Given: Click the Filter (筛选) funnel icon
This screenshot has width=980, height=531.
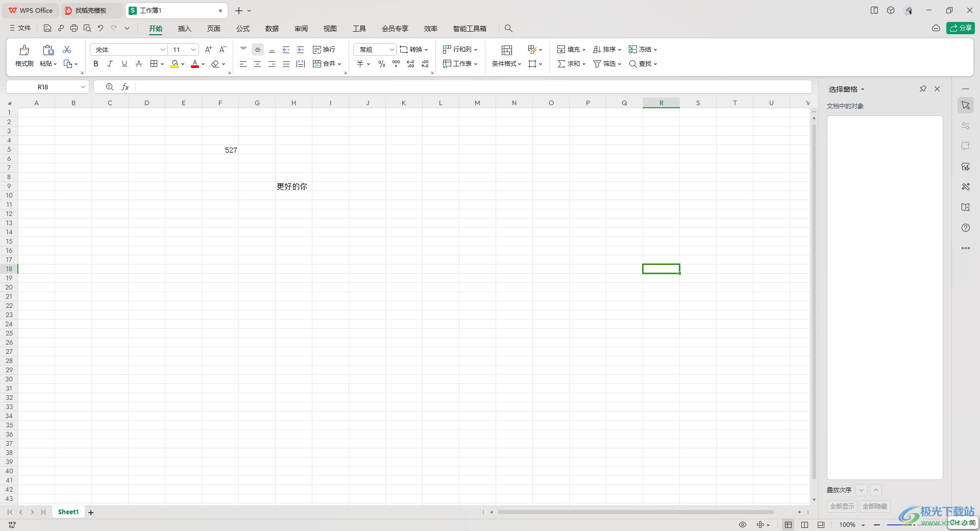Looking at the screenshot, I should click(x=597, y=64).
